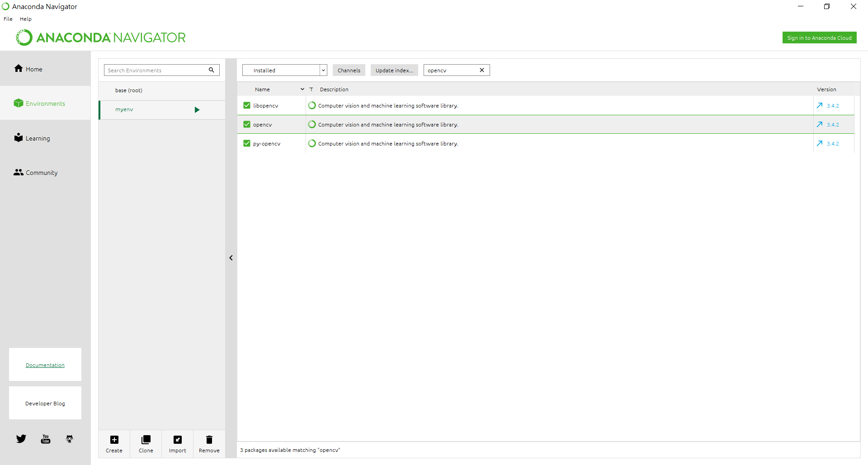
Task: Uncheck the libopencv package checkbox
Action: (247, 105)
